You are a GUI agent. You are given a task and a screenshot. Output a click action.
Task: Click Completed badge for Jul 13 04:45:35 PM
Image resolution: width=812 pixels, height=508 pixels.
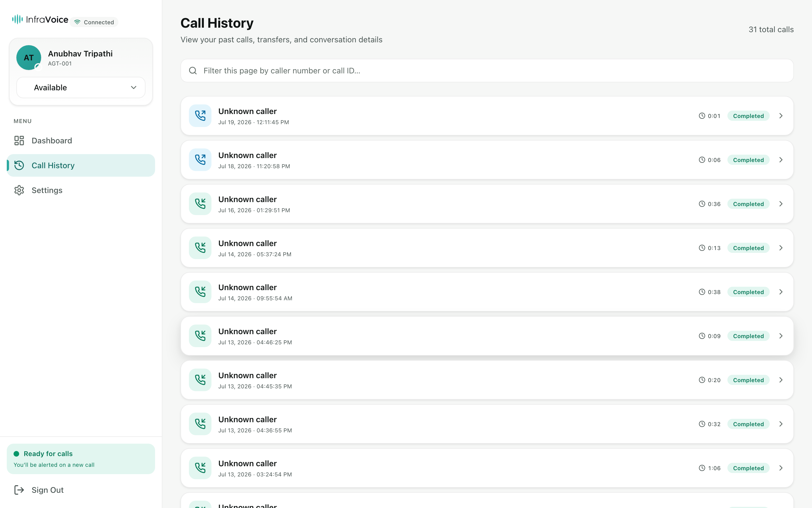748,380
